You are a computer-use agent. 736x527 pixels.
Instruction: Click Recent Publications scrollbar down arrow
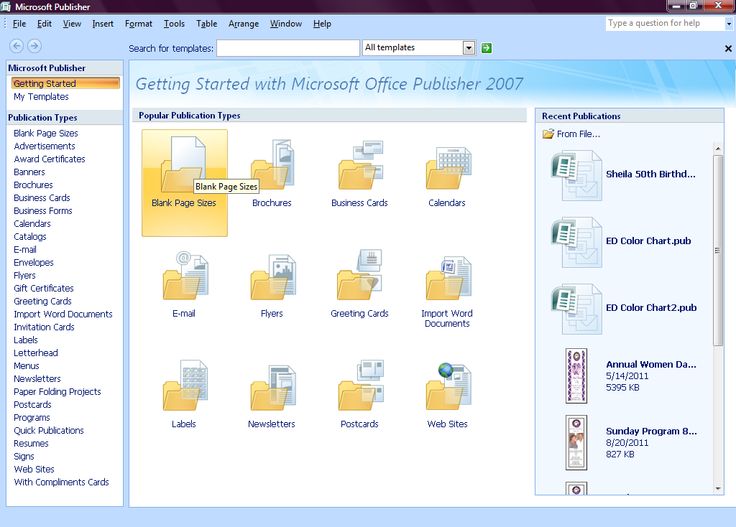tap(718, 489)
